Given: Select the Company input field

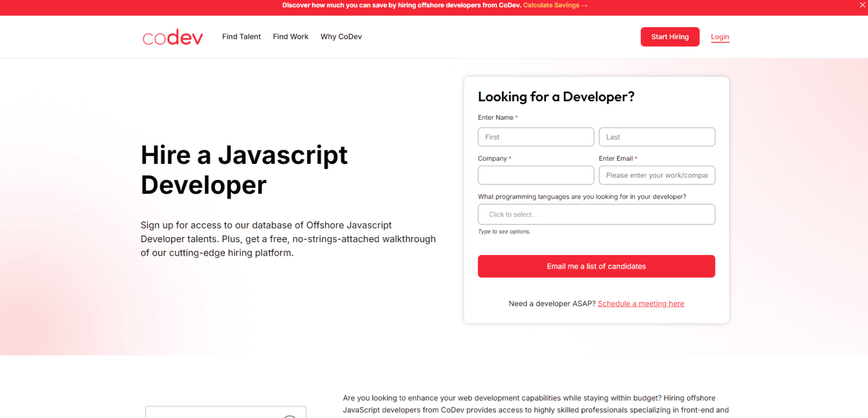Looking at the screenshot, I should tap(536, 175).
